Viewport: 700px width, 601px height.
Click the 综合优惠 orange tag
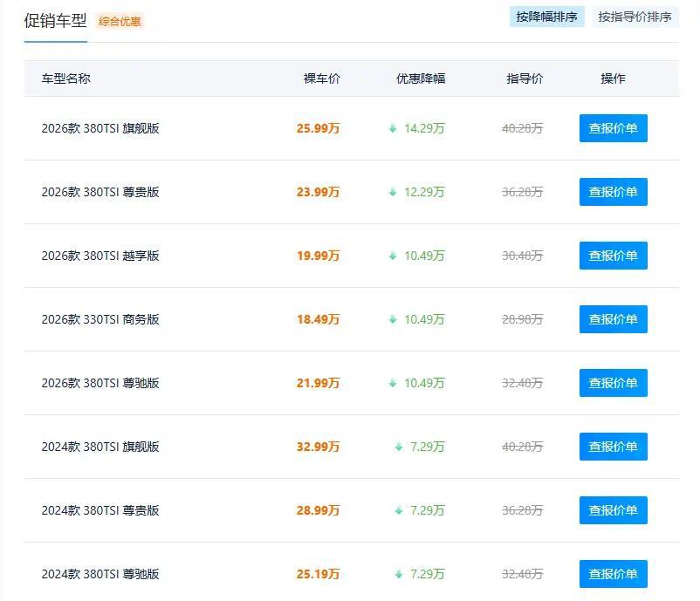120,22
